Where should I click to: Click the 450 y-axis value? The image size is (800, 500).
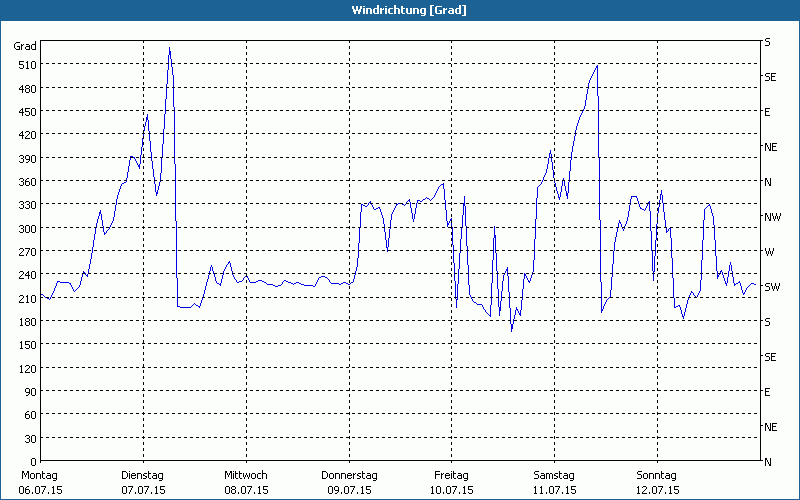[x=28, y=112]
